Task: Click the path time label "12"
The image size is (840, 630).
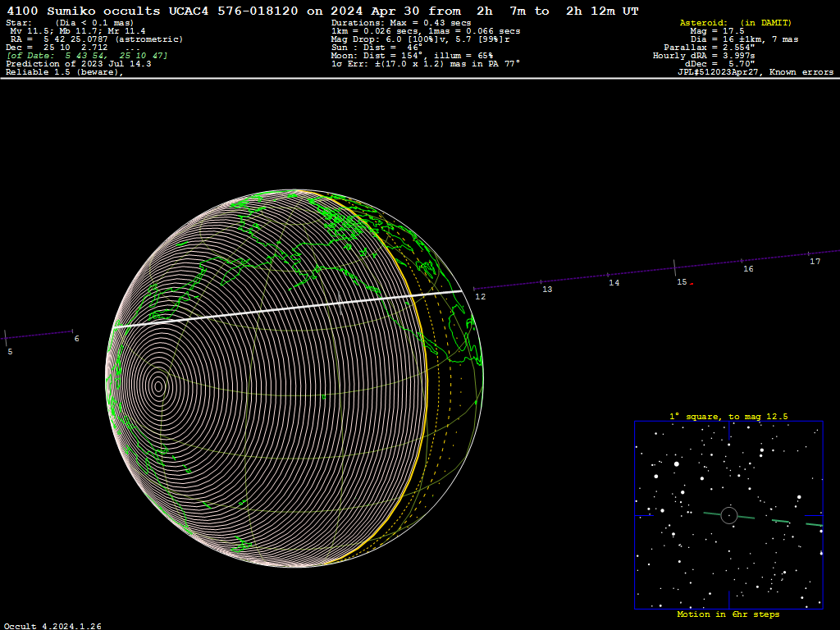Action: point(481,297)
